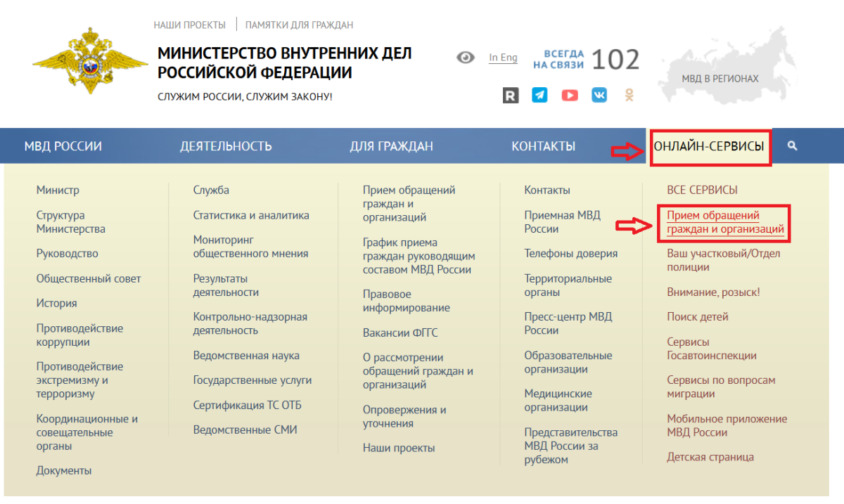Switch site language via In Eng link
The width and height of the screenshot is (844, 504).
(x=502, y=58)
